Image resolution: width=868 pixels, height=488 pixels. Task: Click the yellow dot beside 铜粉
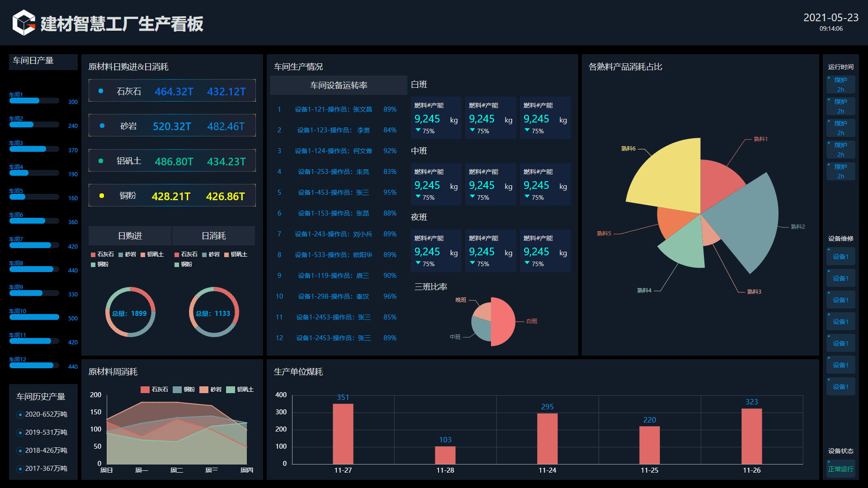tap(102, 196)
